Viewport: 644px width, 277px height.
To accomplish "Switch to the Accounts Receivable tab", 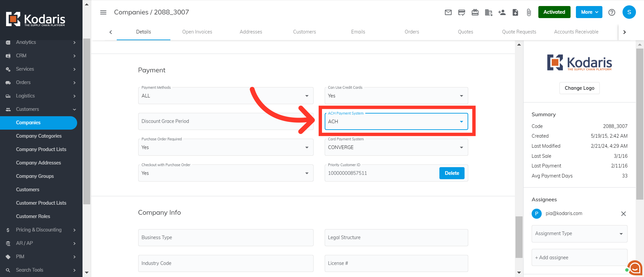I will tap(576, 32).
